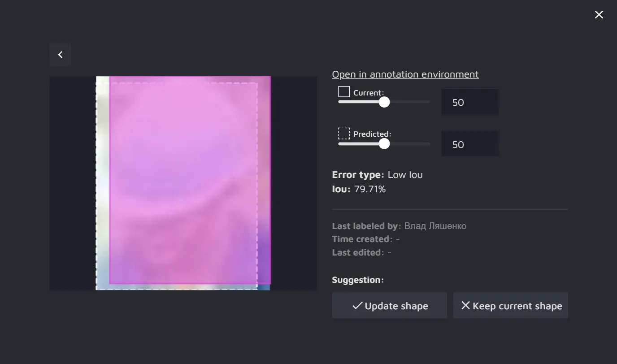Screen dimensions: 617x364
Task: Click the Current opacity slider handle
Action: click(384, 102)
